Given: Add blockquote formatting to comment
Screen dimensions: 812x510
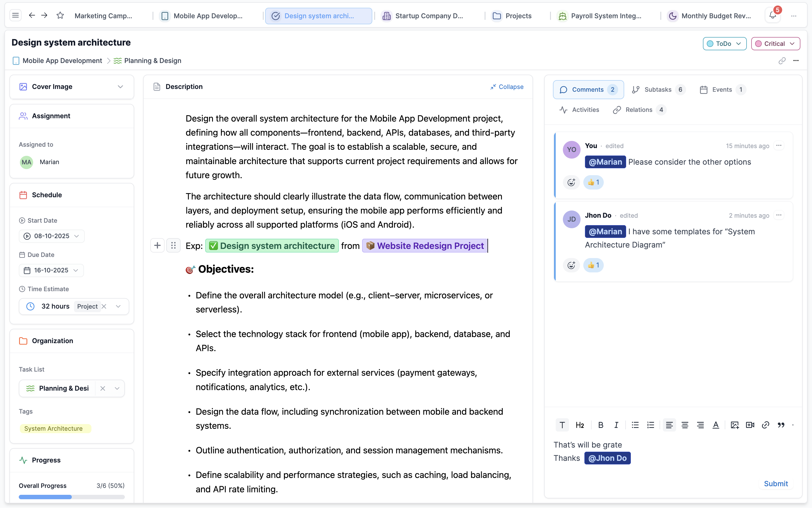Looking at the screenshot, I should [781, 425].
